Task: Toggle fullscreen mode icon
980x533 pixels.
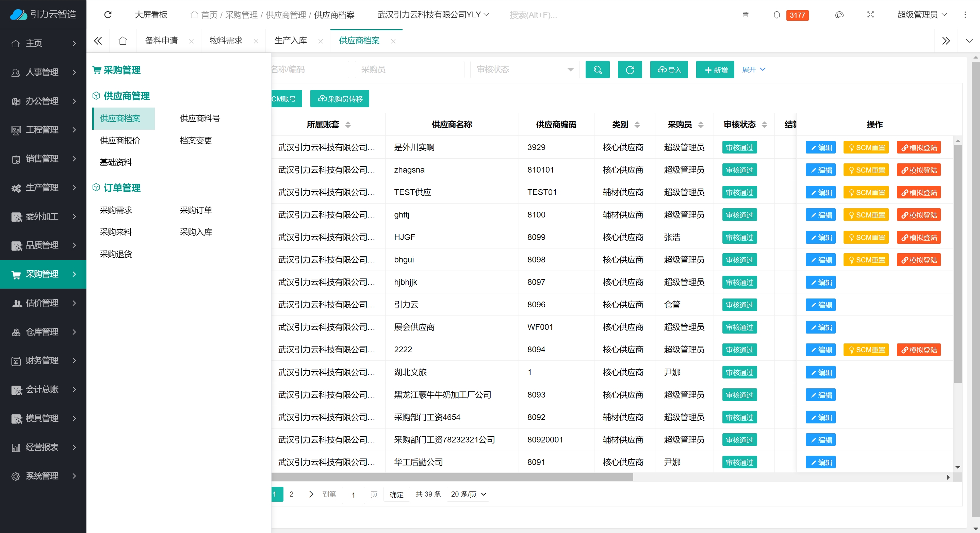Action: click(870, 14)
